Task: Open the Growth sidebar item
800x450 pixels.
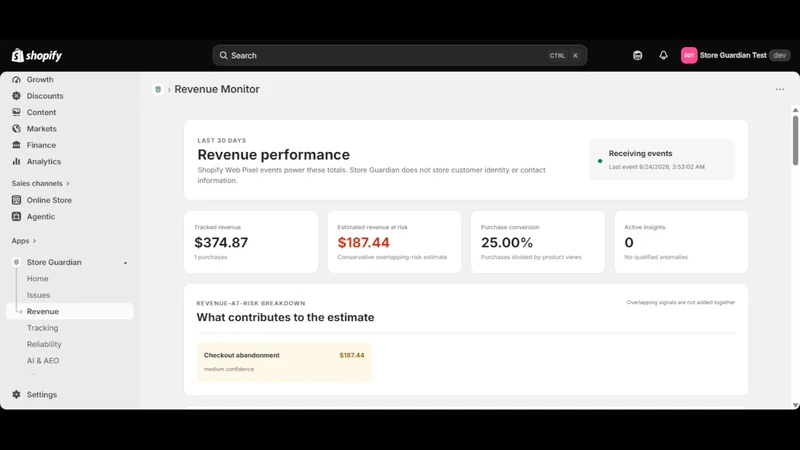Action: tap(40, 80)
